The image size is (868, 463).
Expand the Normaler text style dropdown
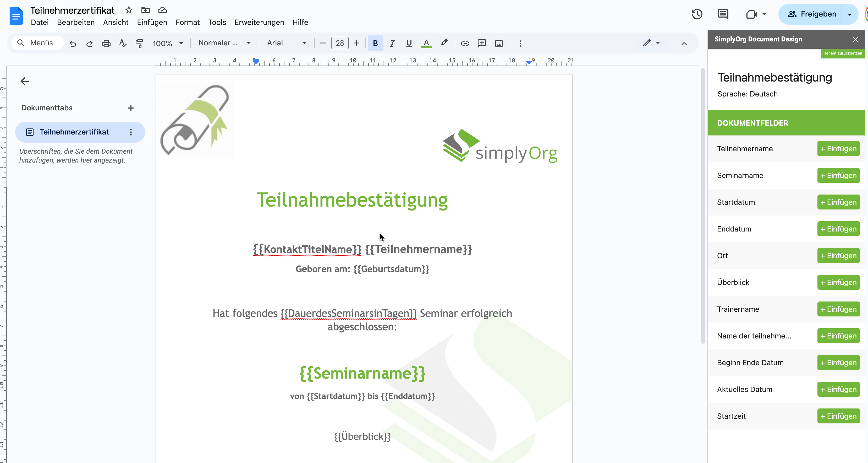[x=224, y=43]
